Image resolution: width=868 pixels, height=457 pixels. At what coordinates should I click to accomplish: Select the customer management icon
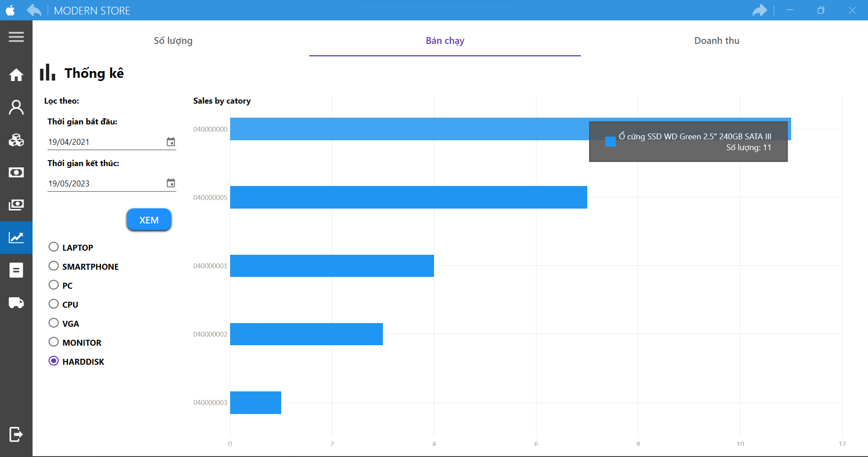(x=16, y=107)
